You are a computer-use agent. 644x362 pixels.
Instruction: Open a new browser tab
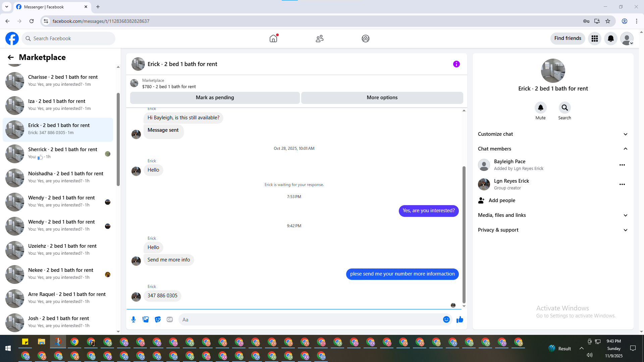click(x=98, y=7)
